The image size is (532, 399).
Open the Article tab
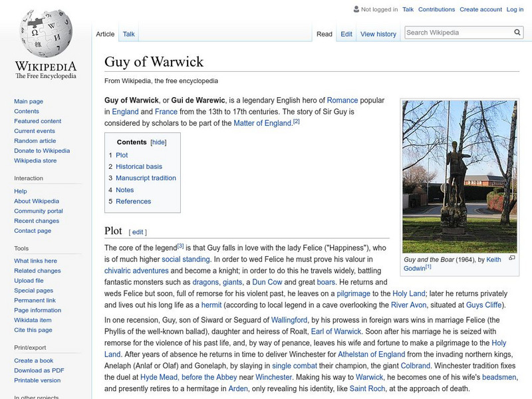pos(105,34)
